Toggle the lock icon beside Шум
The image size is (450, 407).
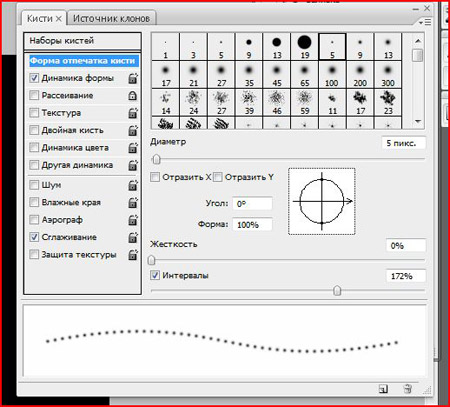click(133, 185)
